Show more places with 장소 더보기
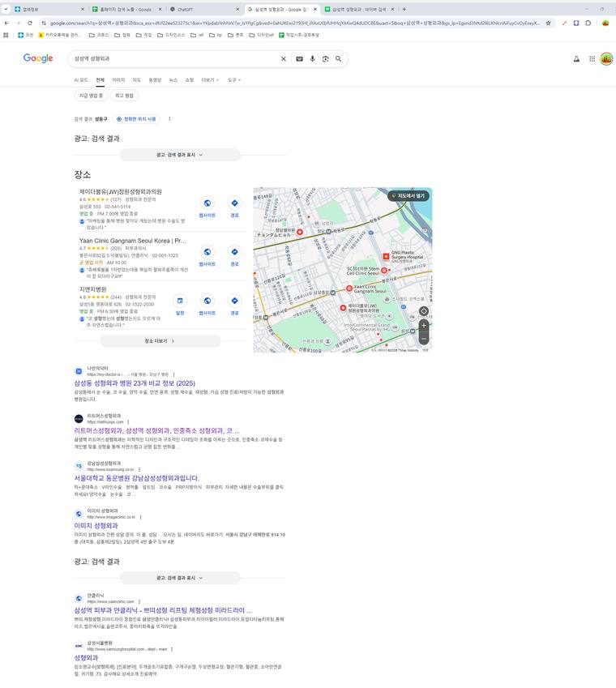616x688 pixels. pyautogui.click(x=160, y=341)
